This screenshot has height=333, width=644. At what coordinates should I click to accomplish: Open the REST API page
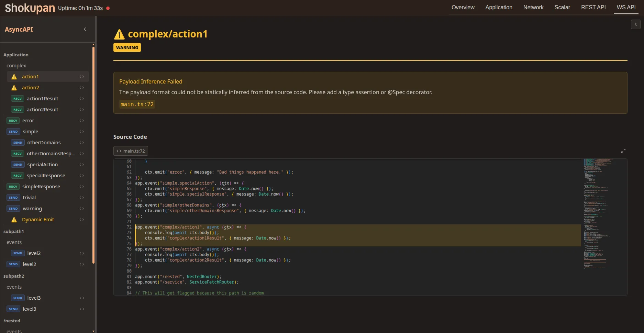pos(593,7)
